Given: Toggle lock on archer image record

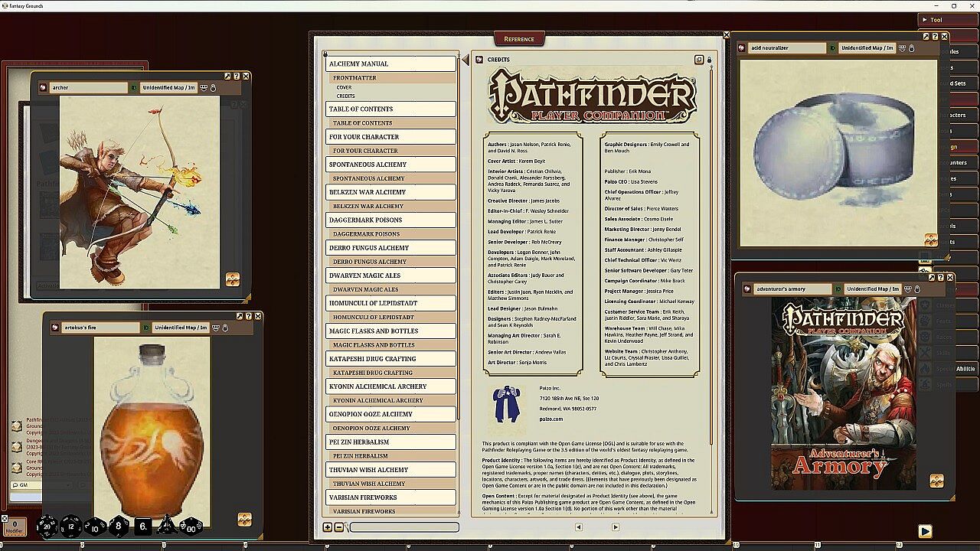Looking at the screenshot, I should [x=214, y=88].
